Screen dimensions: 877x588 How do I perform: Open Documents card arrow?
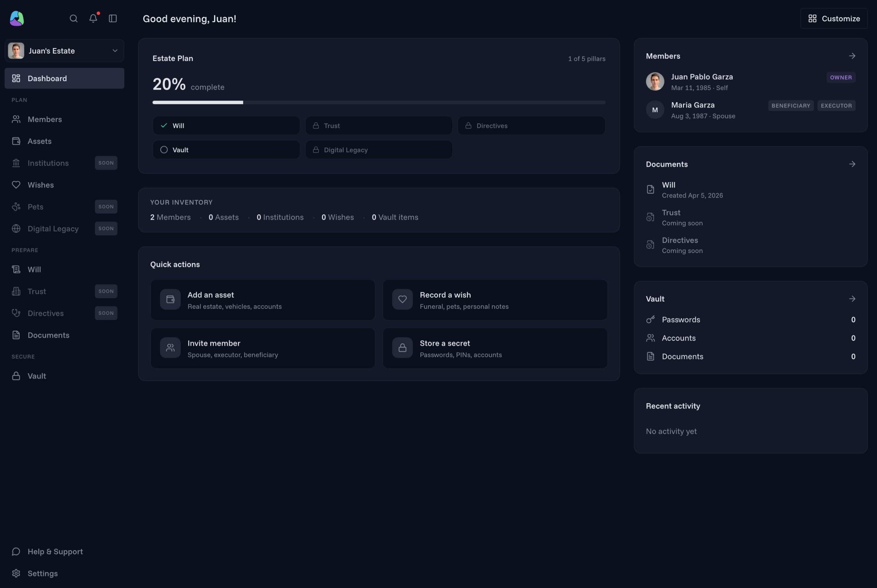pos(852,164)
